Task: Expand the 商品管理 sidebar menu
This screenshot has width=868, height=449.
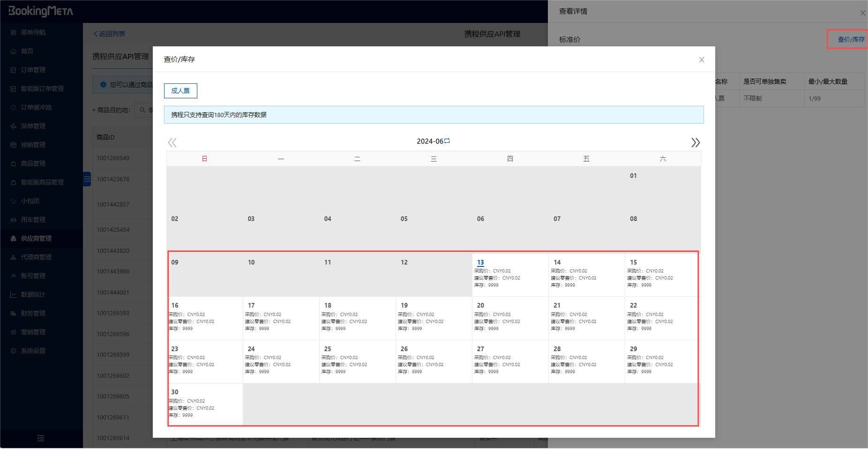Action: [33, 163]
